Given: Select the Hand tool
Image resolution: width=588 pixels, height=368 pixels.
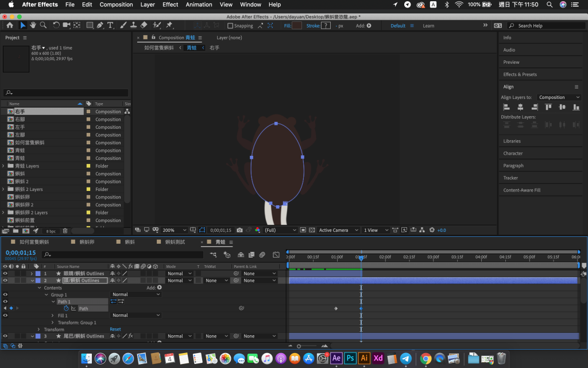Looking at the screenshot, I should (x=33, y=25).
